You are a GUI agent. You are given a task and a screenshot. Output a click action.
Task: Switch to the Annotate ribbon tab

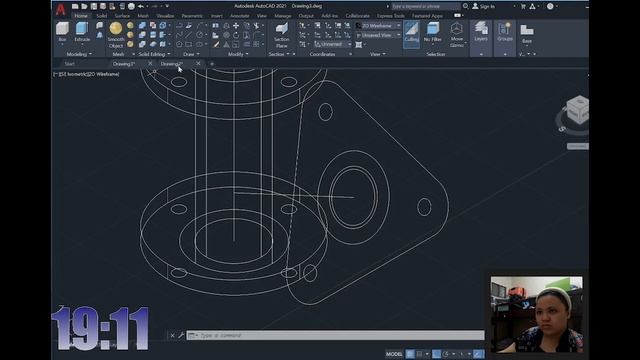coord(240,16)
